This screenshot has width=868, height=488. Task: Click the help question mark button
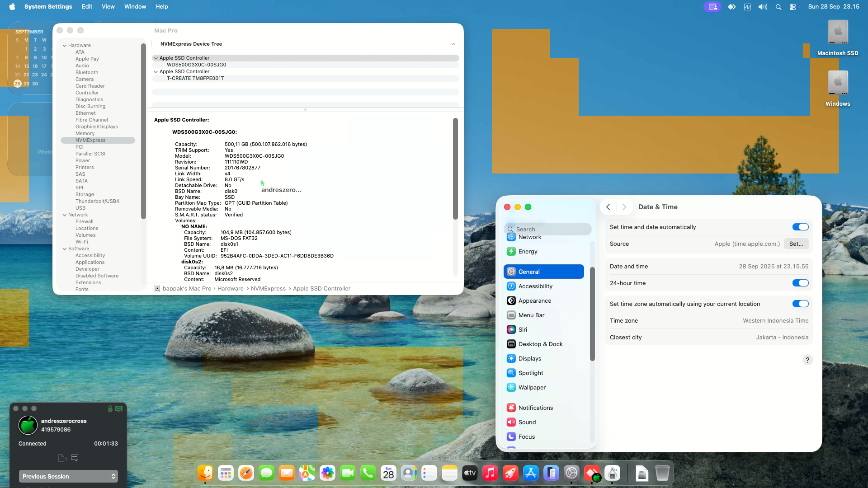click(807, 360)
